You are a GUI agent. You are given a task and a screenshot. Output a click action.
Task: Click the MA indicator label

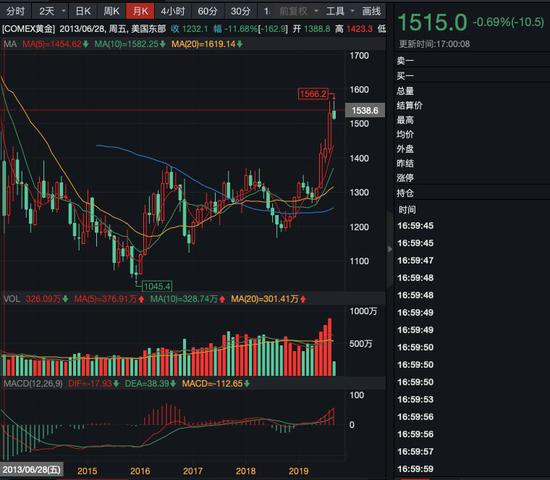click(x=10, y=44)
